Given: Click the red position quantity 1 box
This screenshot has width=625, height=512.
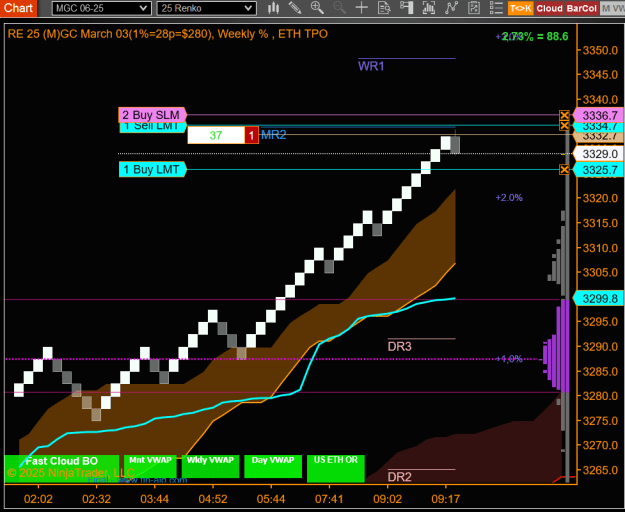Looking at the screenshot, I should click(x=251, y=135).
